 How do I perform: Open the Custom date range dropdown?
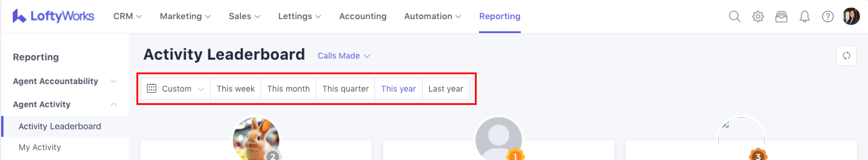176,89
